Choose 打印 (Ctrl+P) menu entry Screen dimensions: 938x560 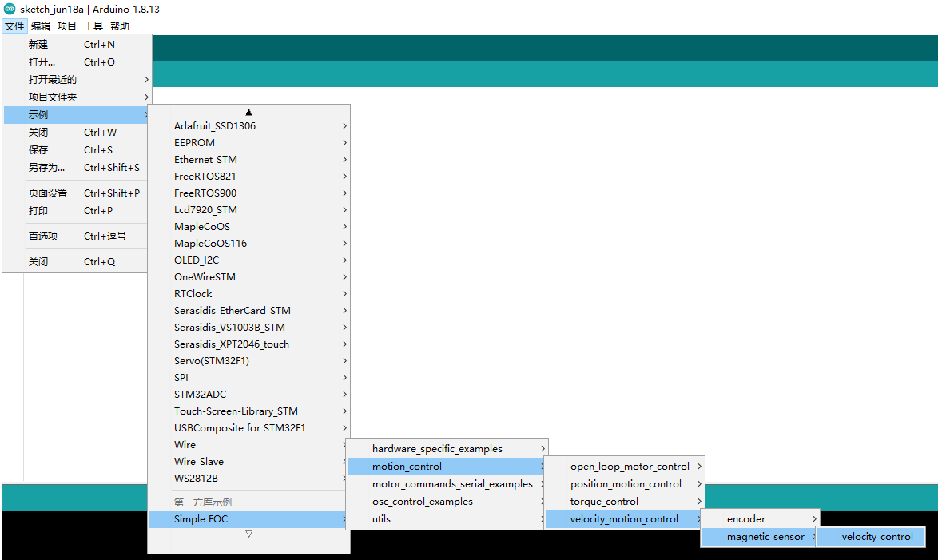pos(77,211)
